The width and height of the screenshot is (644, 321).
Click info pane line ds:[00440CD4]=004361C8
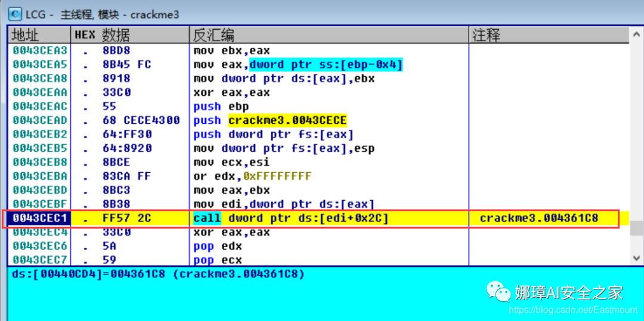(159, 274)
